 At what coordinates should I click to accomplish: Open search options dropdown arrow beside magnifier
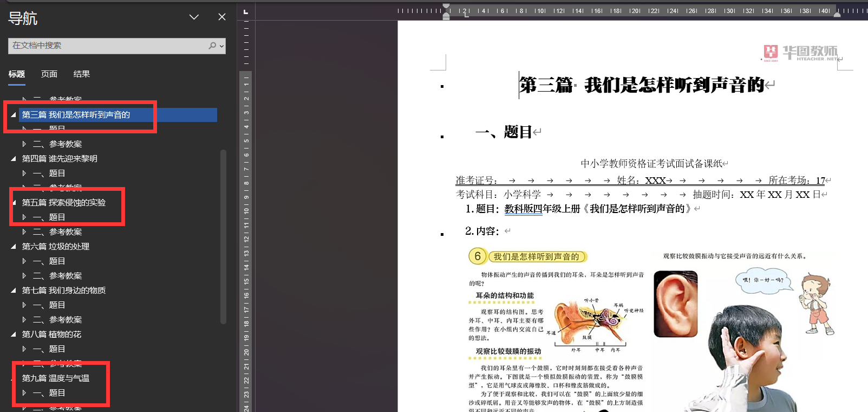(x=221, y=46)
